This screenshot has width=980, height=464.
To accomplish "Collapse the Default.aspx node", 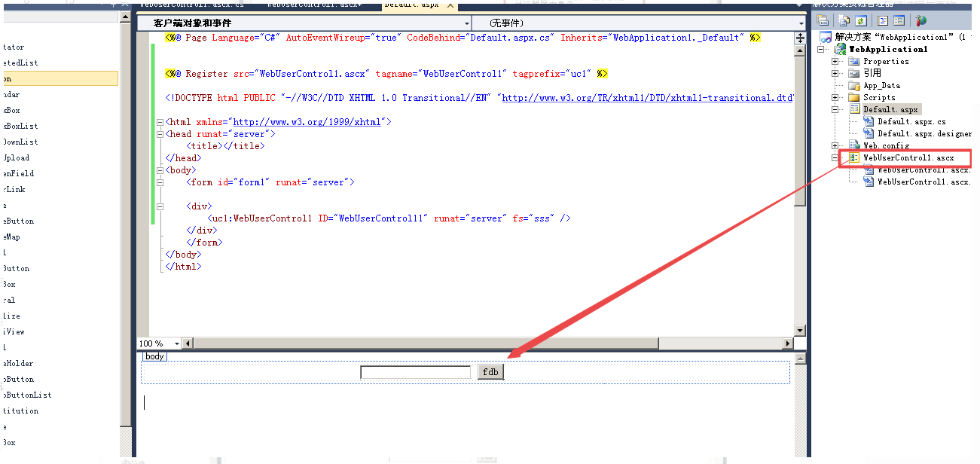I will coord(835,109).
